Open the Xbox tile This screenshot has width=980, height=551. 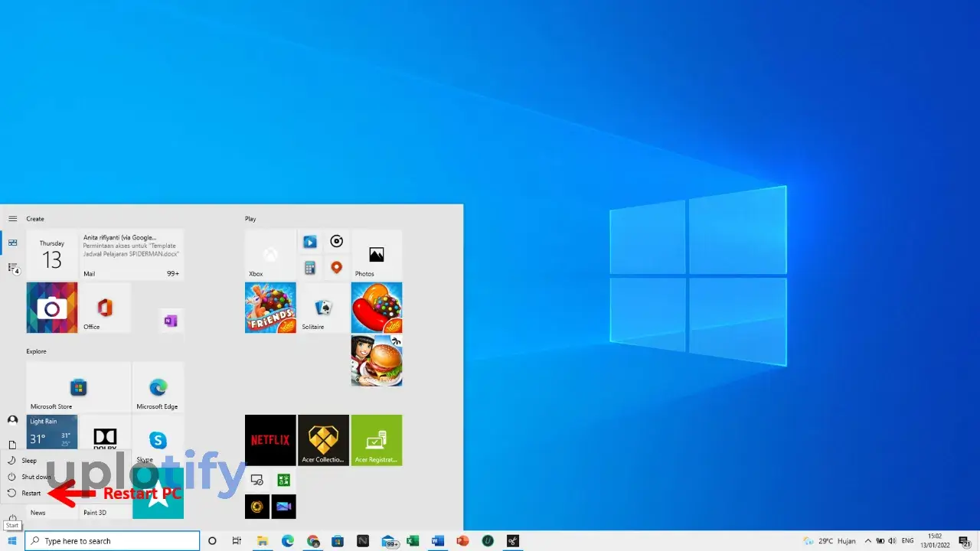point(270,255)
